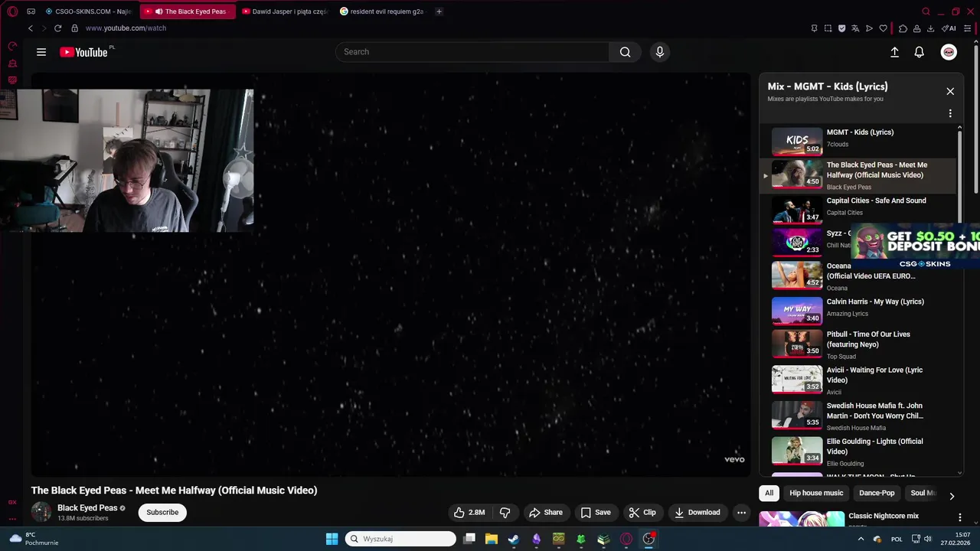The height and width of the screenshot is (551, 980).
Task: Open the pinboard pin icon
Action: click(x=814, y=28)
